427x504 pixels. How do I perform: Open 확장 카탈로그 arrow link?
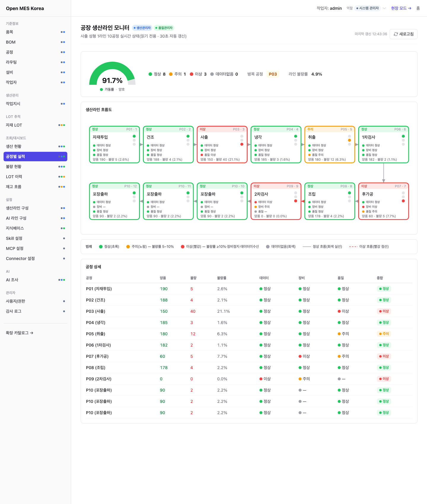pyautogui.click(x=20, y=333)
